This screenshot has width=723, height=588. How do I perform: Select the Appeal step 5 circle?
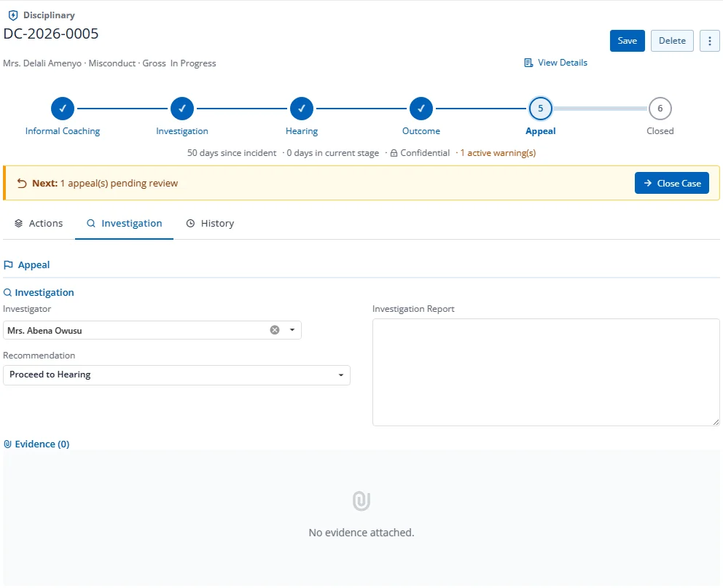coord(540,109)
